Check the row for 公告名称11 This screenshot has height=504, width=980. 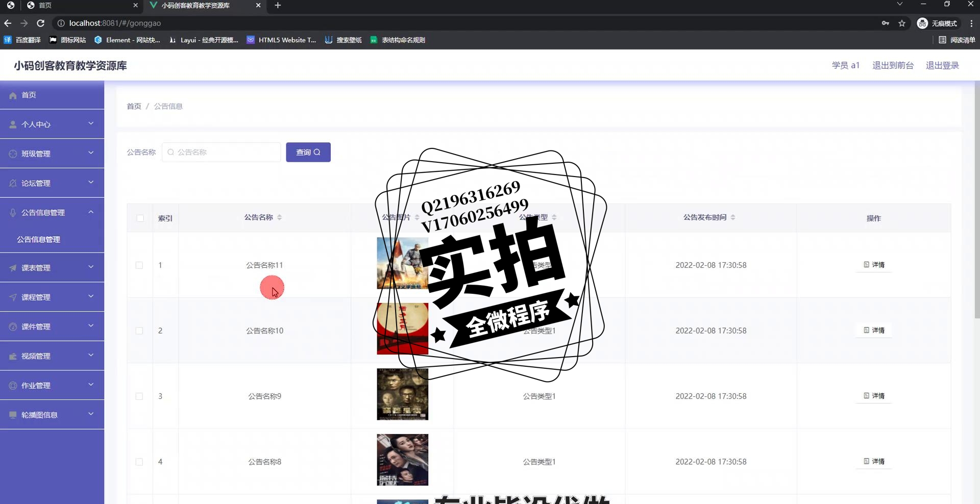click(139, 265)
